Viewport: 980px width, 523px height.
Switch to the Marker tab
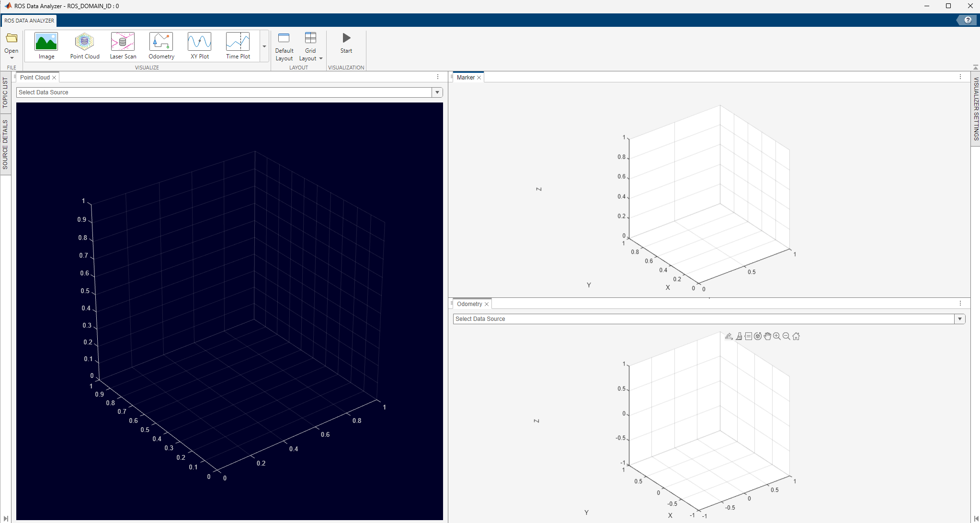(466, 77)
